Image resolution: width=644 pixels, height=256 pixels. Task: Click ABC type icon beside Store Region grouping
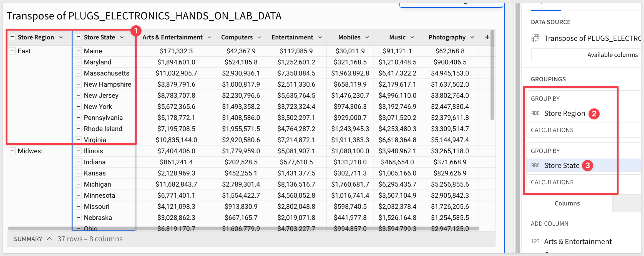[535, 113]
